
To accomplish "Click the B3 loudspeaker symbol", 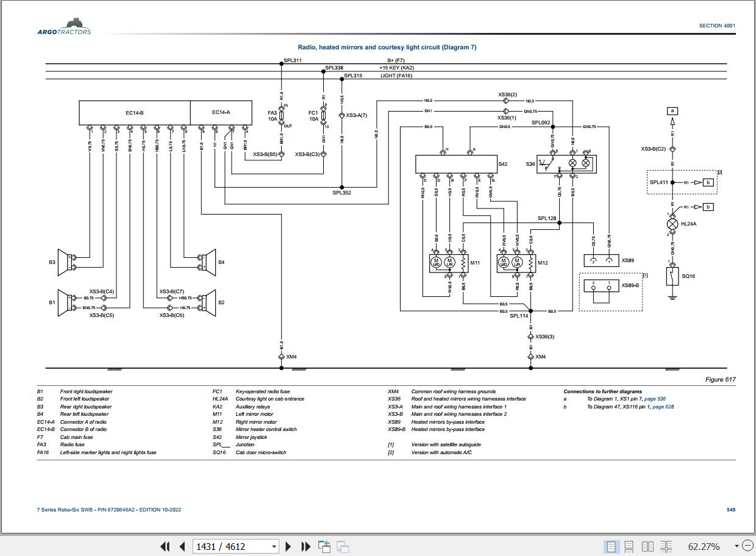I will (66, 263).
